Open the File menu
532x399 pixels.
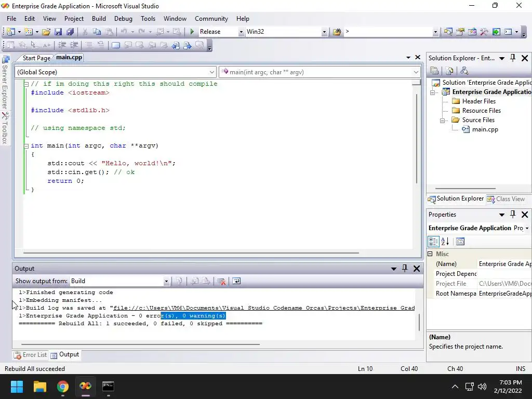click(11, 19)
